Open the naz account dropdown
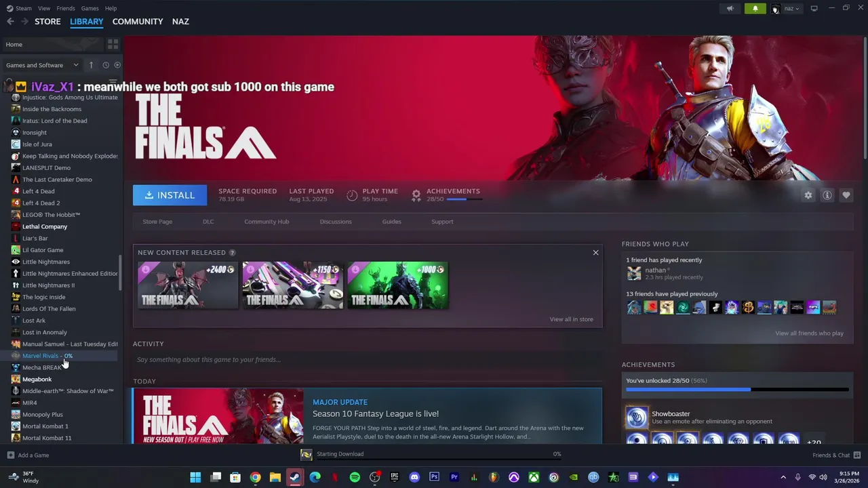The width and height of the screenshot is (868, 488). click(x=787, y=8)
